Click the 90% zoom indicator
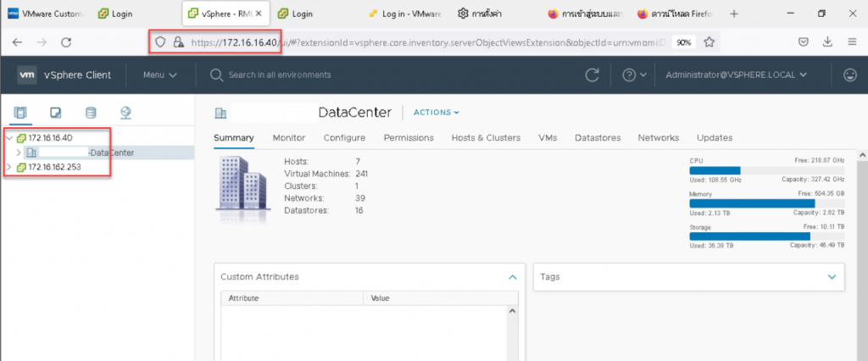868x361 pixels. pyautogui.click(x=684, y=42)
